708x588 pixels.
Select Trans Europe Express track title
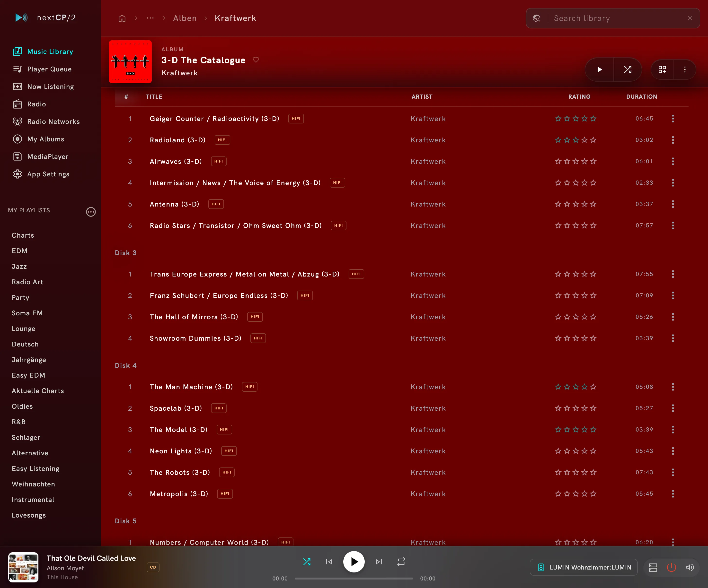(x=244, y=274)
